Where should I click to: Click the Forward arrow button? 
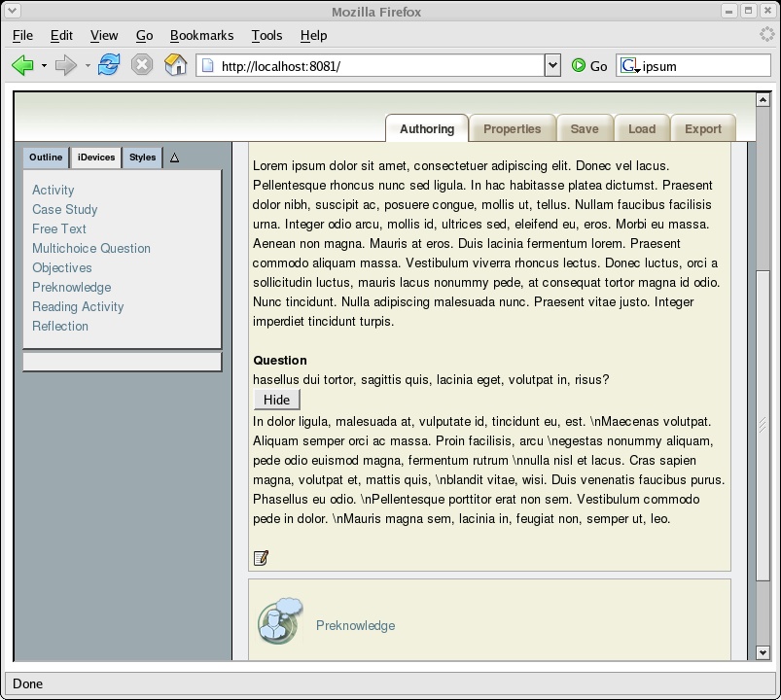(x=66, y=65)
